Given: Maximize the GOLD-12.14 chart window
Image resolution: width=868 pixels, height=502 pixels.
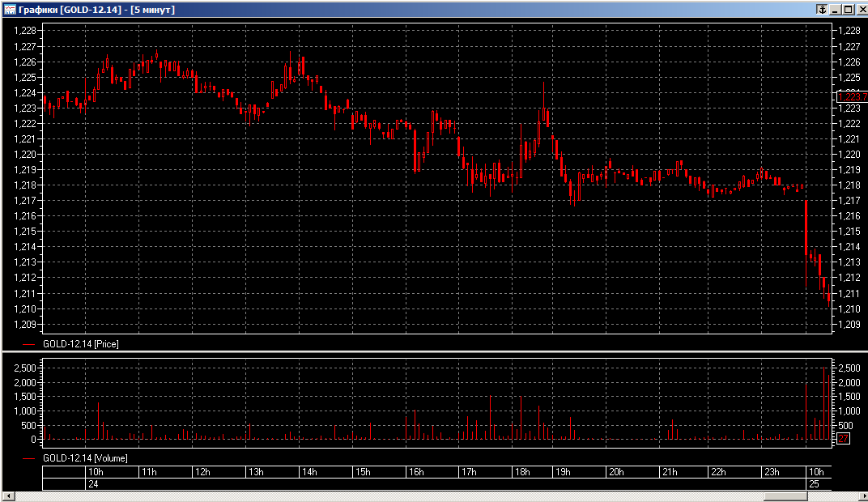Looking at the screenshot, I should click(x=847, y=10).
